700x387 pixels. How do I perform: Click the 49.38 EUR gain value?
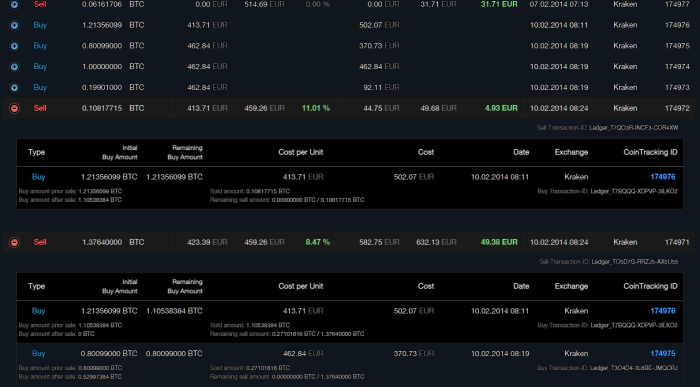499,242
